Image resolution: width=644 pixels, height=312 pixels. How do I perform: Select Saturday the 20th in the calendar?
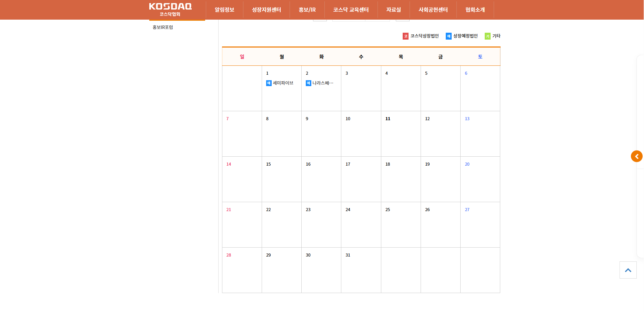pos(467,164)
